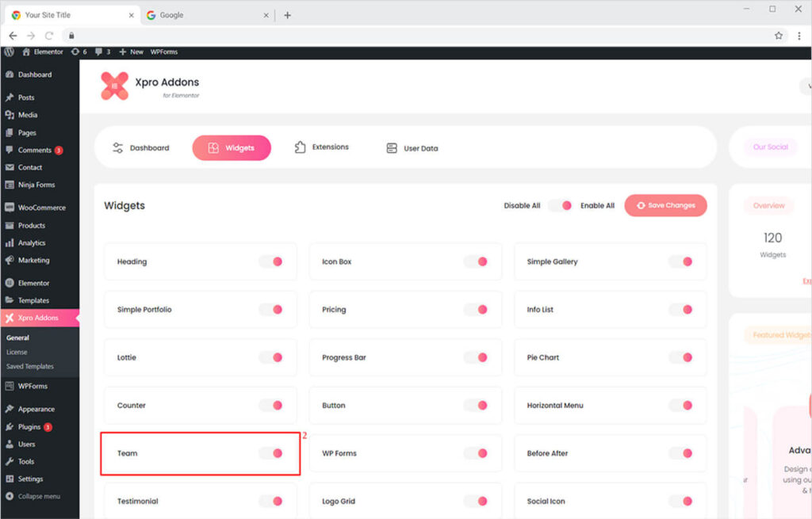Switch to the Extensions tab
The width and height of the screenshot is (812, 519).
[x=321, y=147]
